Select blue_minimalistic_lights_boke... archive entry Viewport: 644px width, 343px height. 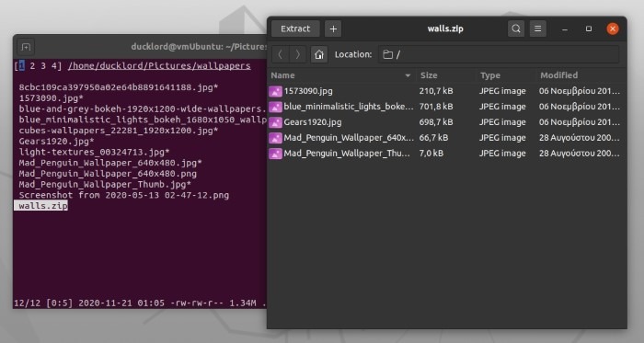coord(447,107)
